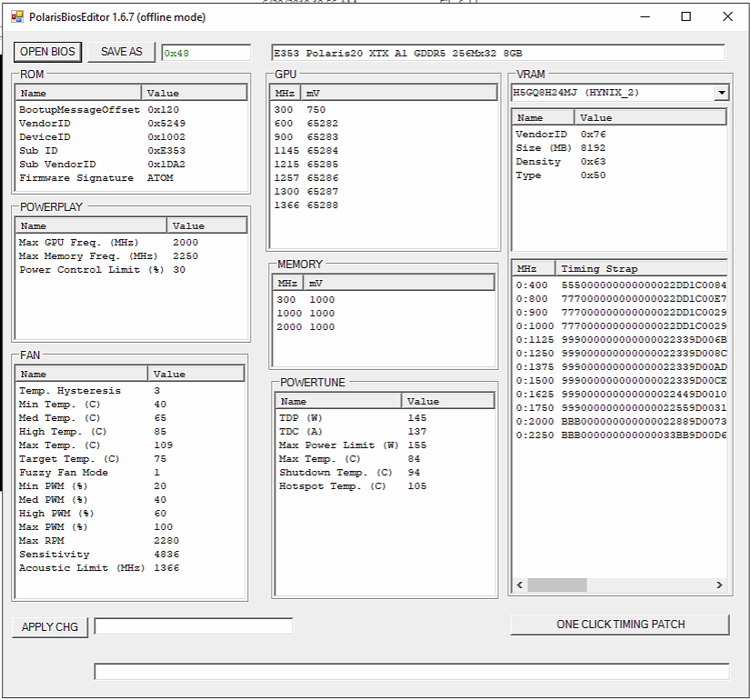Maximize the PolarisBiosEditor window

coord(685,16)
